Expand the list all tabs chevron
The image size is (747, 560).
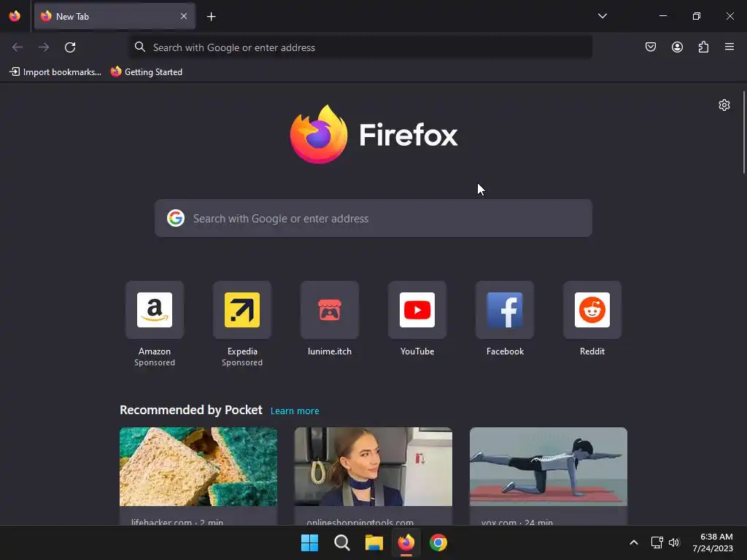click(602, 16)
